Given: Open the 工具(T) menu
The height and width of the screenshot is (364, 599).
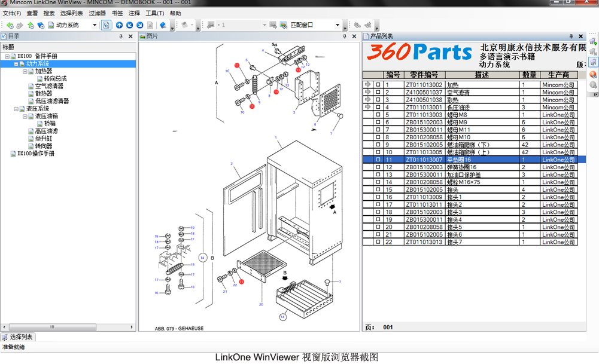Looking at the screenshot, I should 155,13.
